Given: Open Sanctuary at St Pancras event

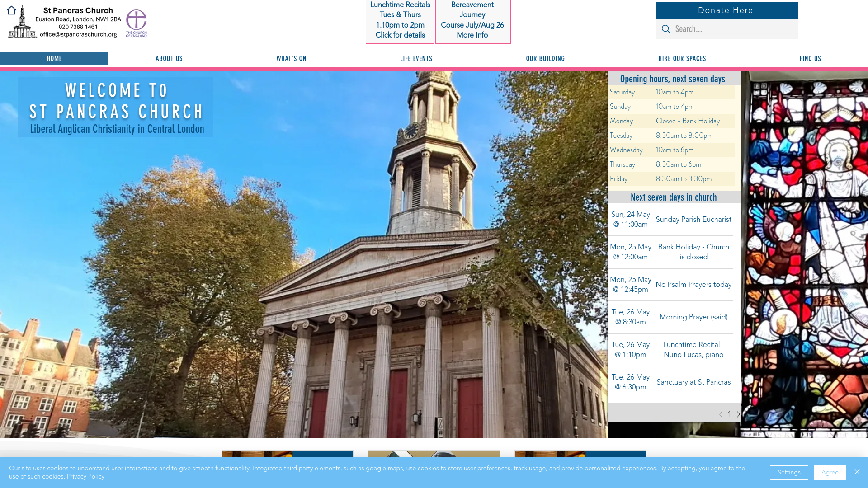Looking at the screenshot, I should pyautogui.click(x=693, y=382).
